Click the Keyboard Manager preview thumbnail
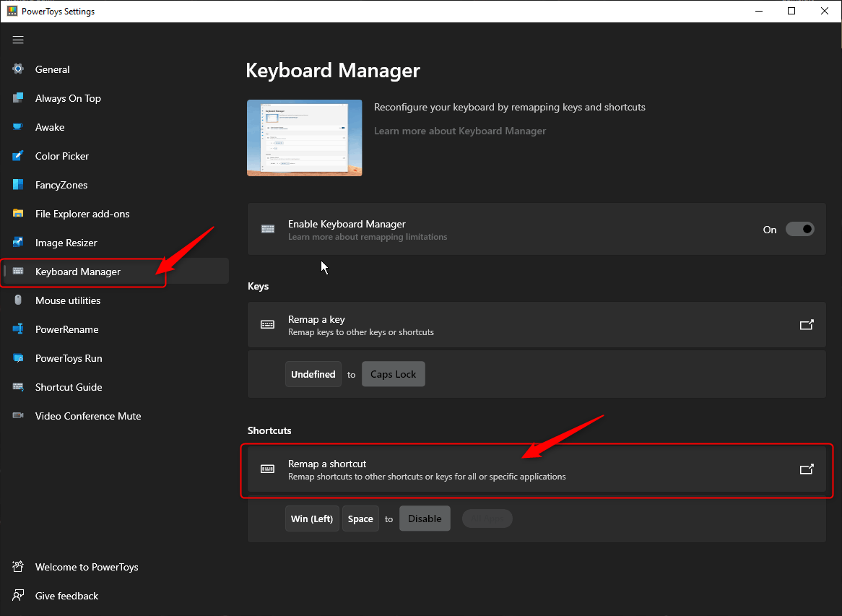Viewport: 842px width, 616px height. click(x=305, y=138)
